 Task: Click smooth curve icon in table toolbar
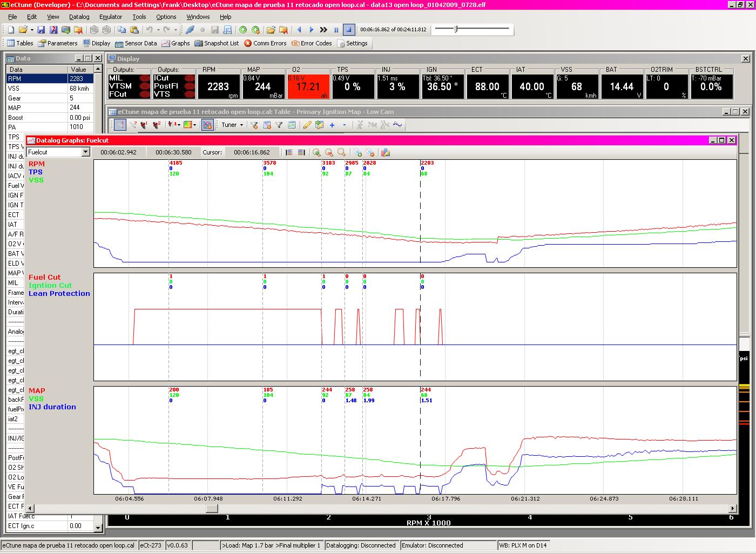pos(398,125)
